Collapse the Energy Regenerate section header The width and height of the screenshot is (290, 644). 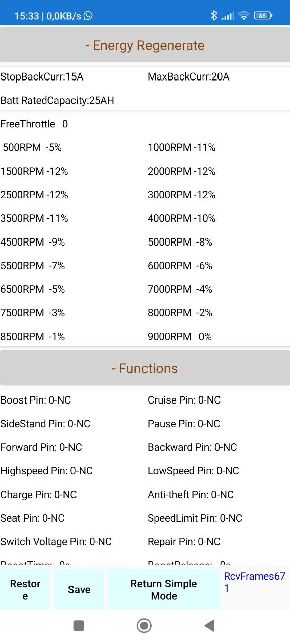pos(145,45)
